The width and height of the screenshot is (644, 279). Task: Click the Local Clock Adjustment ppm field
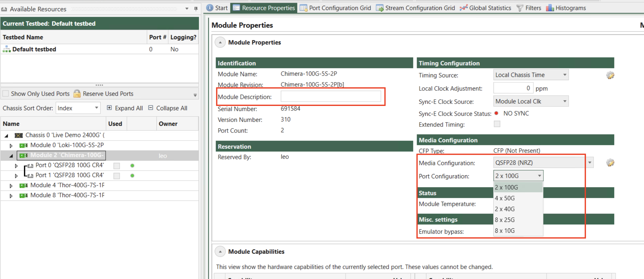(x=513, y=88)
